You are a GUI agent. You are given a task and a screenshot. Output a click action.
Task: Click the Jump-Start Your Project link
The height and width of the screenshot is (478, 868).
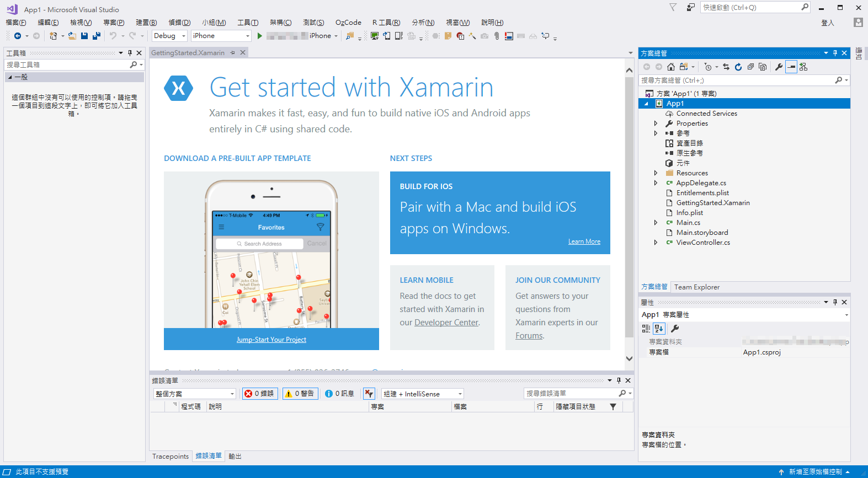pos(271,340)
